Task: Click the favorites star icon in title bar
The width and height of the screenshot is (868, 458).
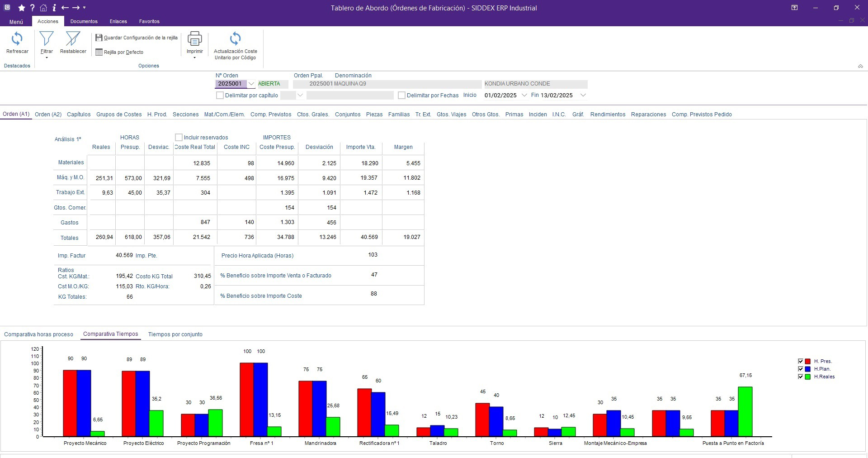Action: 21,8
